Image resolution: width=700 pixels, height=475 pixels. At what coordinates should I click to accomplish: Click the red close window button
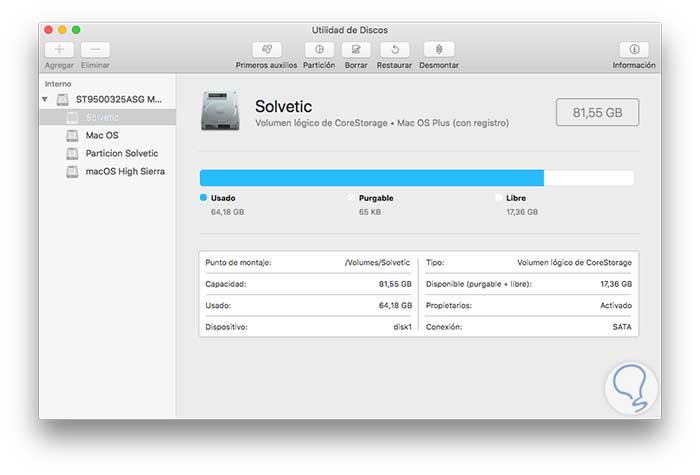(x=48, y=29)
